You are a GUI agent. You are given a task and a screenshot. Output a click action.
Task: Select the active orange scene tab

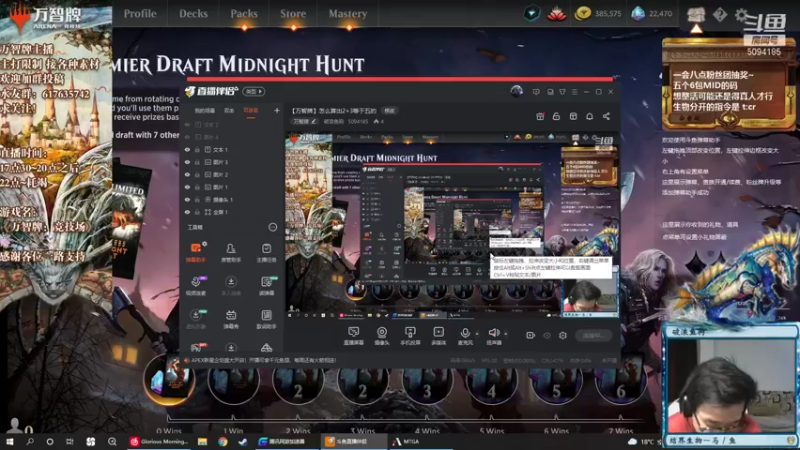pos(251,110)
